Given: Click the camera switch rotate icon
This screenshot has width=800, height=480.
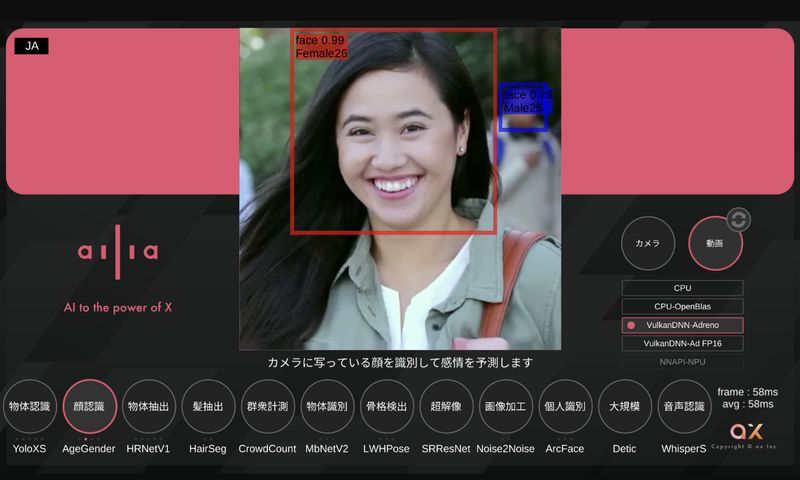Looking at the screenshot, I should click(738, 220).
